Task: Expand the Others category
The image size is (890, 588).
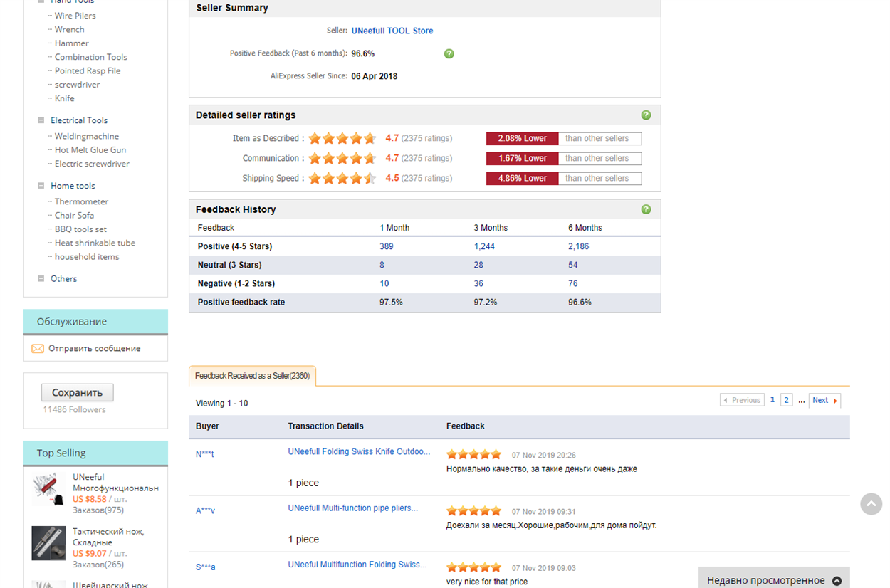Action: (41, 279)
